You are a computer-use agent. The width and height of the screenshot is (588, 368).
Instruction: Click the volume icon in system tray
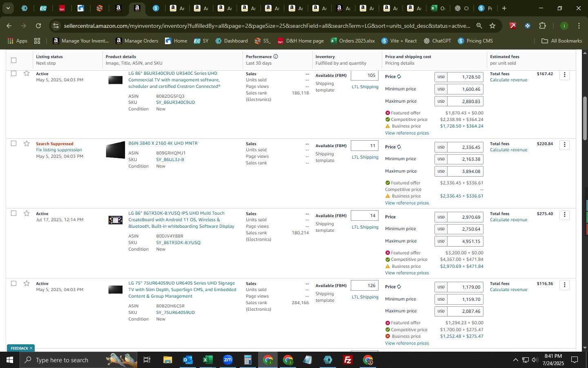tap(535, 360)
